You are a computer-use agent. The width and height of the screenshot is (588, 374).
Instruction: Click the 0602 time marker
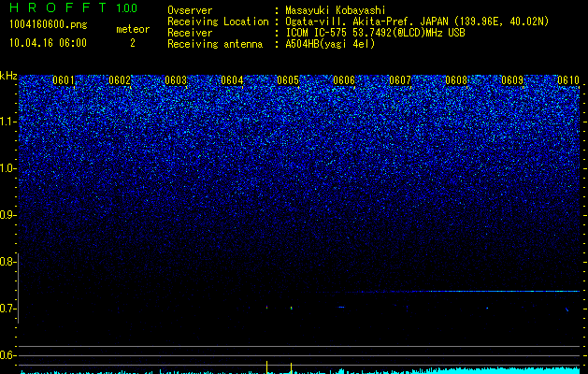(x=120, y=80)
